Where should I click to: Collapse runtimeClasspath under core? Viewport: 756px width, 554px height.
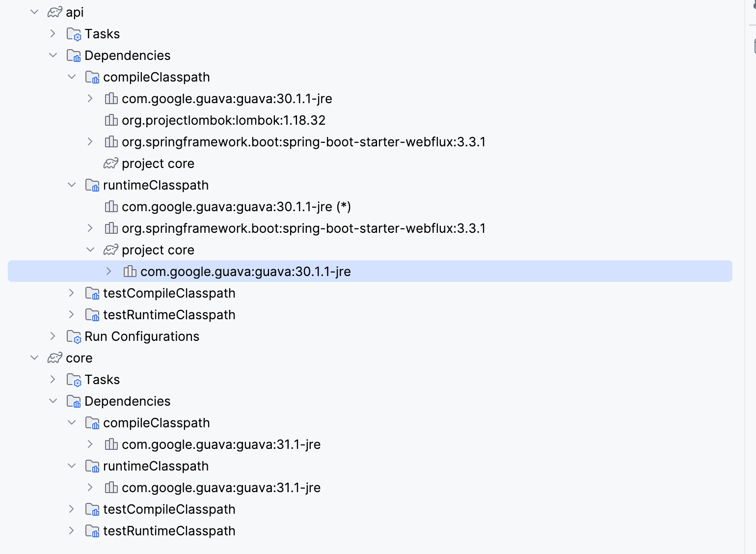[72, 466]
